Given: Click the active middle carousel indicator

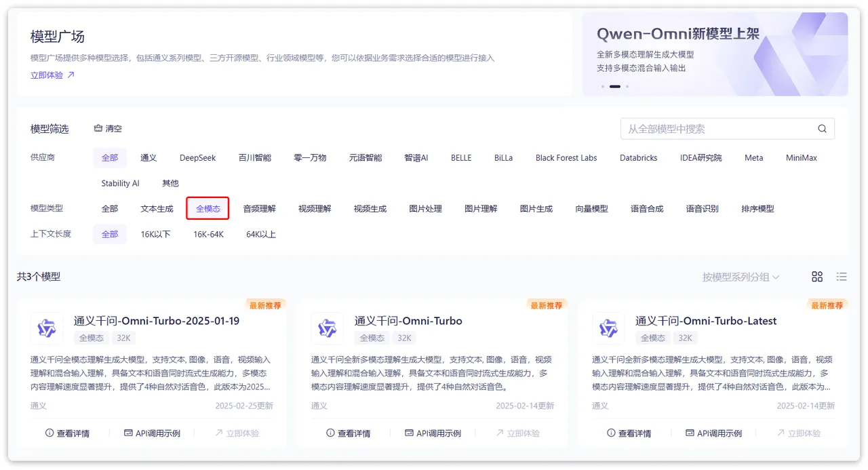Looking at the screenshot, I should [x=615, y=86].
